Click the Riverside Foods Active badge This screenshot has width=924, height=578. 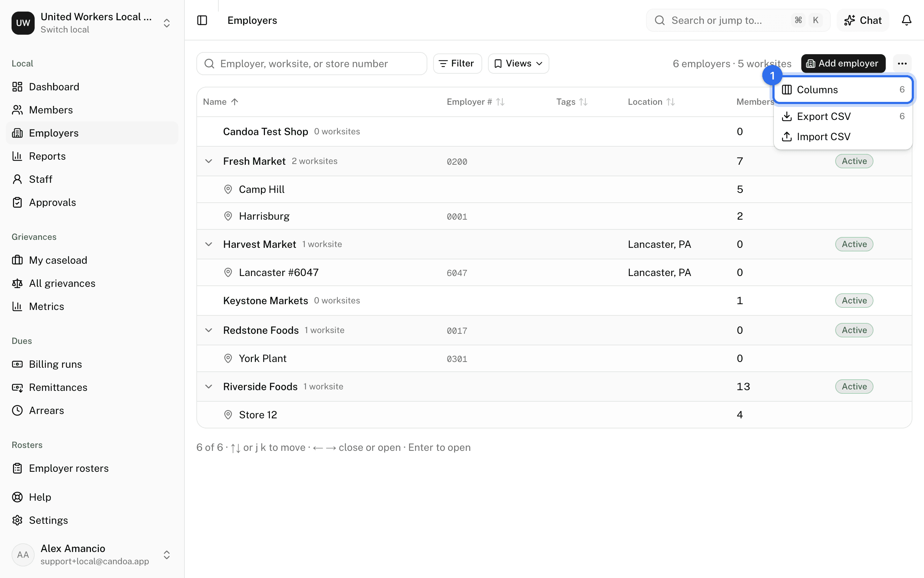click(x=854, y=387)
